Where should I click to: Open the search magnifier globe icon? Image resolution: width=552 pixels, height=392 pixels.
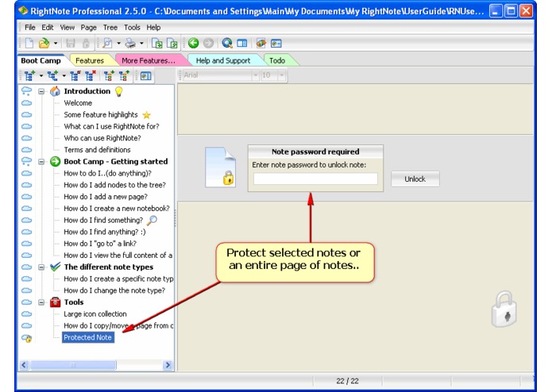(227, 43)
